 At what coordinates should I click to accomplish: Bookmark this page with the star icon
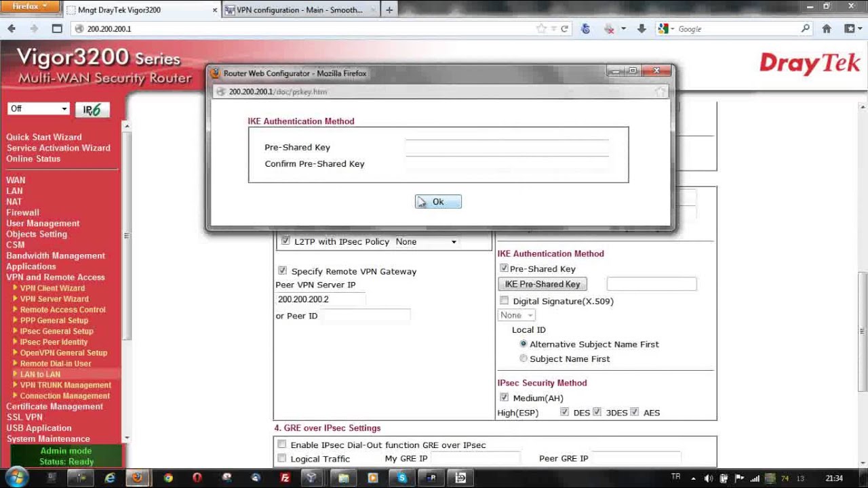click(540, 28)
